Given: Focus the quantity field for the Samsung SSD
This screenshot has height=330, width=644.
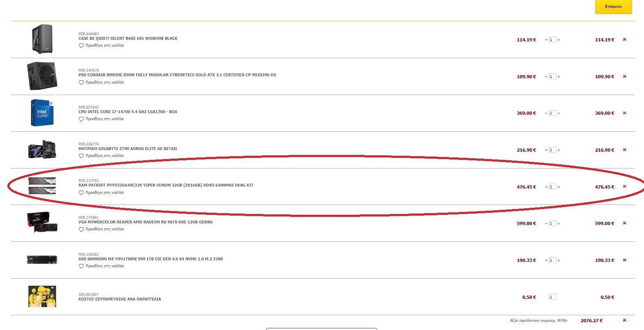Looking at the screenshot, I should (553, 260).
